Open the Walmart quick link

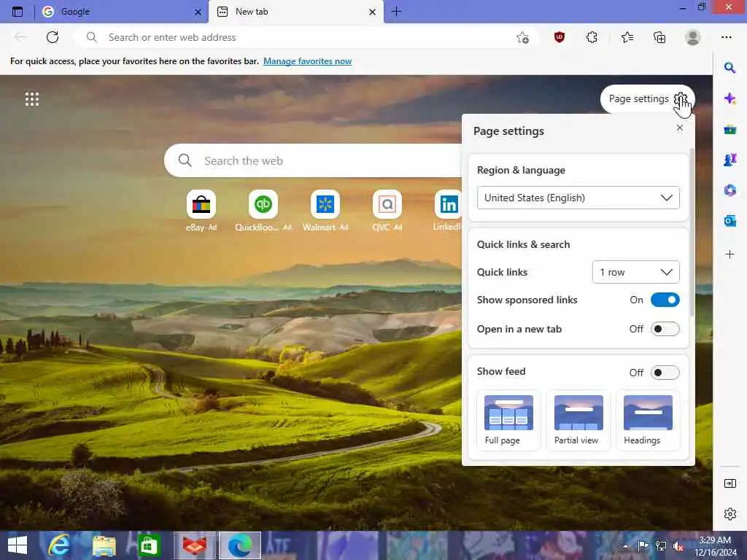click(x=325, y=211)
